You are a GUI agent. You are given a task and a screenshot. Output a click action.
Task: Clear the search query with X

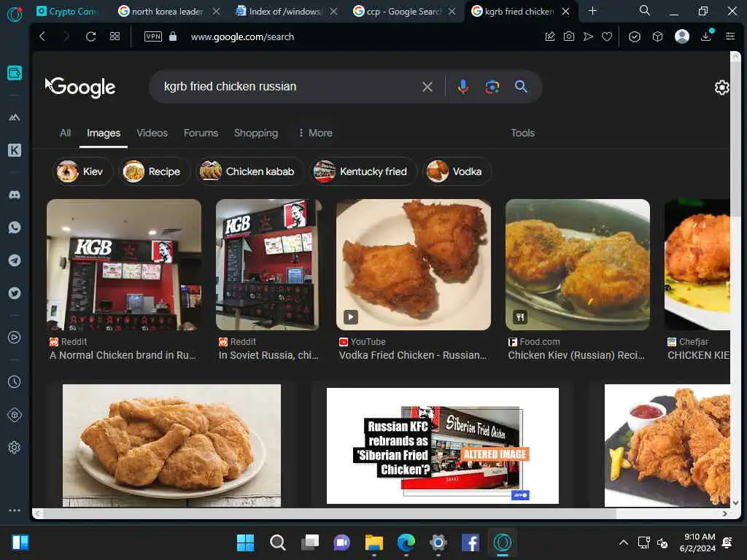tap(427, 87)
